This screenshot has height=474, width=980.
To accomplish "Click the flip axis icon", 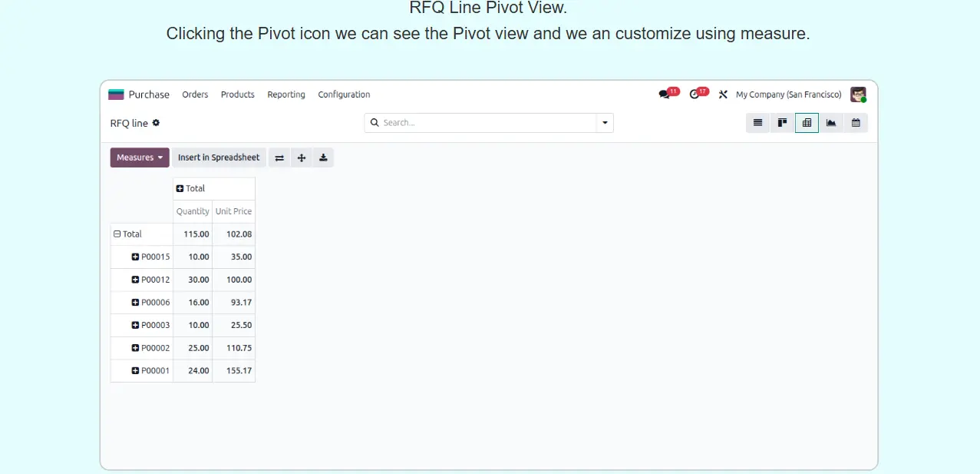I will (279, 157).
